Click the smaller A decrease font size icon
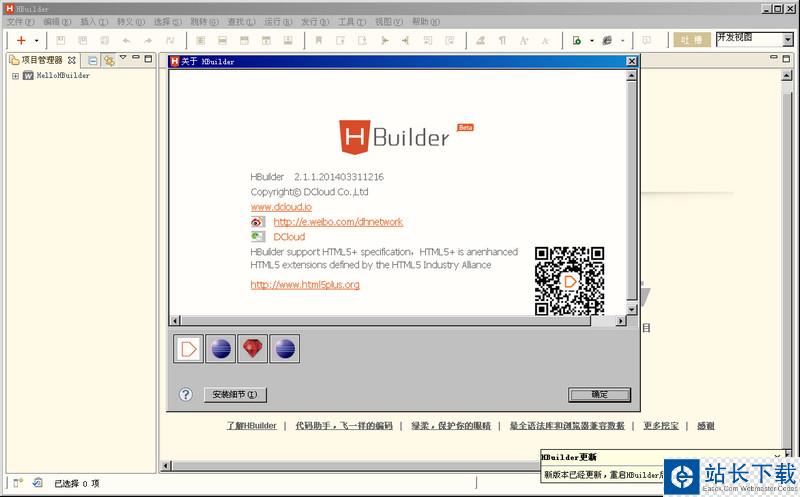This screenshot has height=497, width=800. coord(545,40)
